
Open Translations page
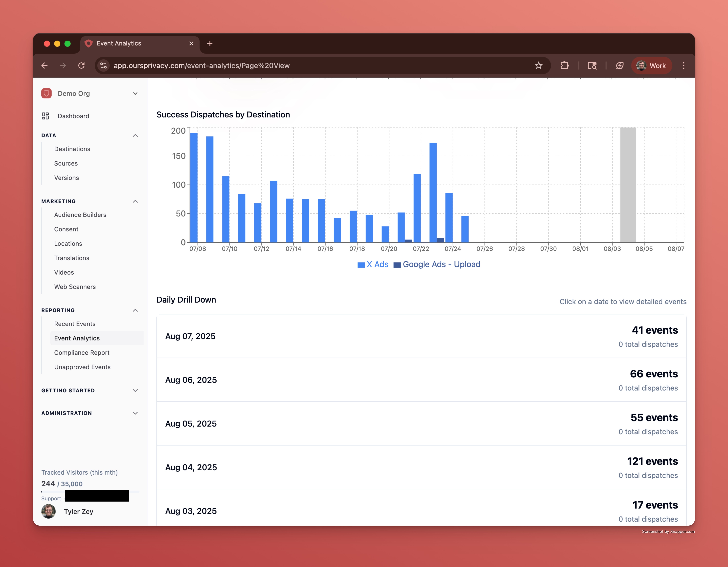click(x=72, y=258)
